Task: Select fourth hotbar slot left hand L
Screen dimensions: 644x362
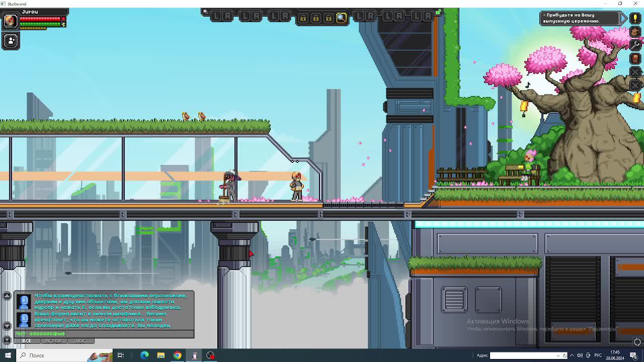Action: click(x=359, y=16)
